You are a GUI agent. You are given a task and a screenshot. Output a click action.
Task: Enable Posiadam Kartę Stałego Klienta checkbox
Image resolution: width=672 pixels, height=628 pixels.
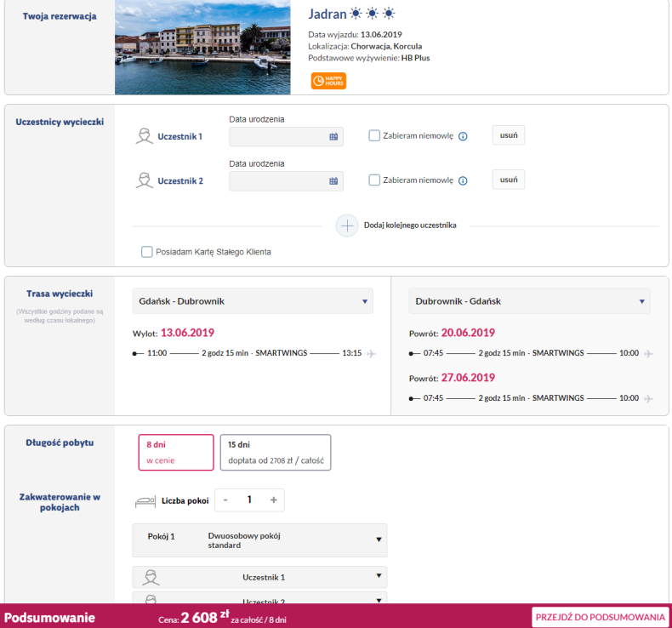(146, 252)
